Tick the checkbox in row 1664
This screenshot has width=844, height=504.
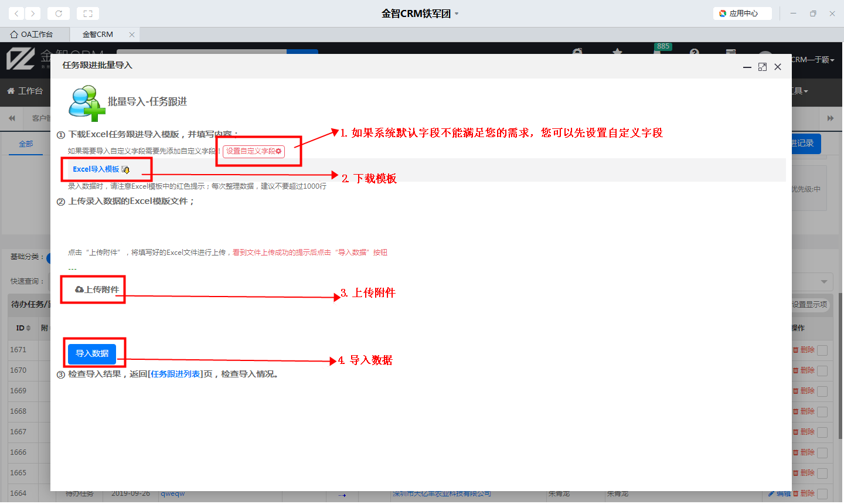822,494
